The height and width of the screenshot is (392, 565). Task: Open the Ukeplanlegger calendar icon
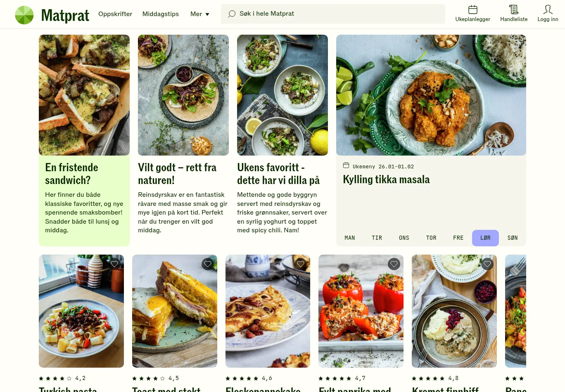(x=472, y=9)
